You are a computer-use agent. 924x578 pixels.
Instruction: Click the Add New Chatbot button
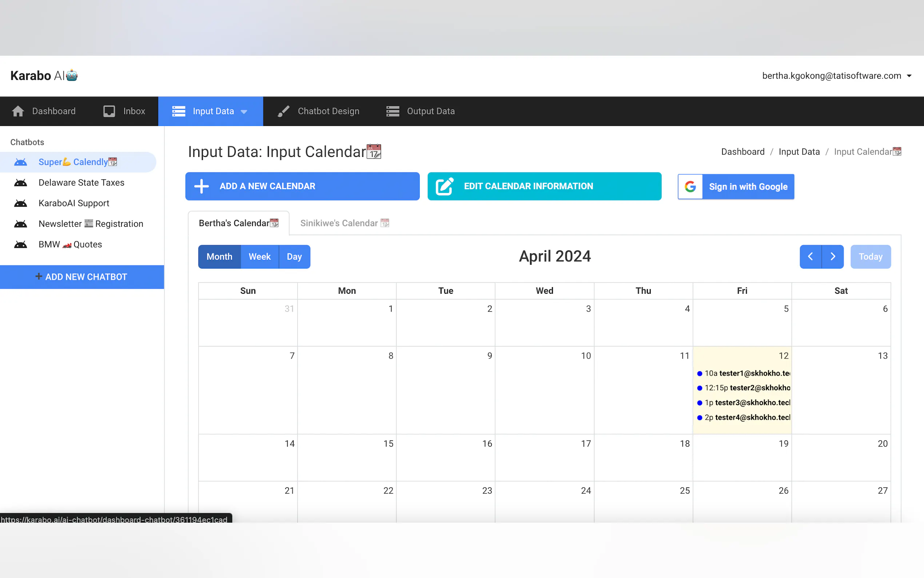pyautogui.click(x=82, y=277)
